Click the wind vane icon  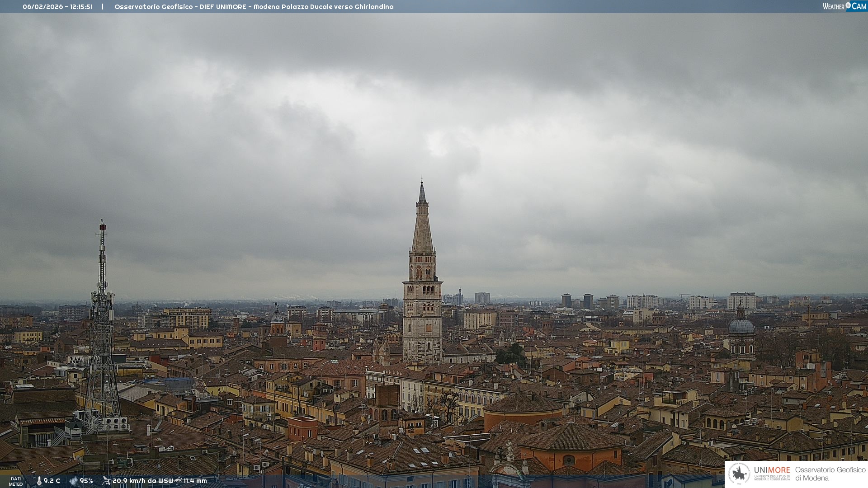(x=106, y=481)
